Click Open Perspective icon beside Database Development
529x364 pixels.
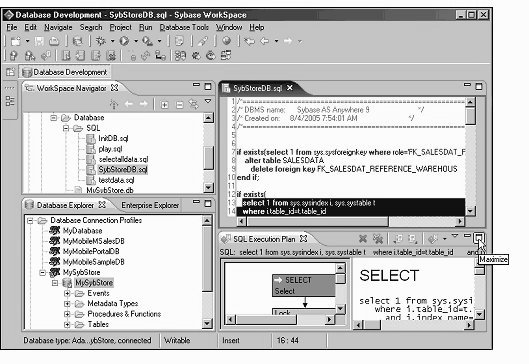[10, 72]
